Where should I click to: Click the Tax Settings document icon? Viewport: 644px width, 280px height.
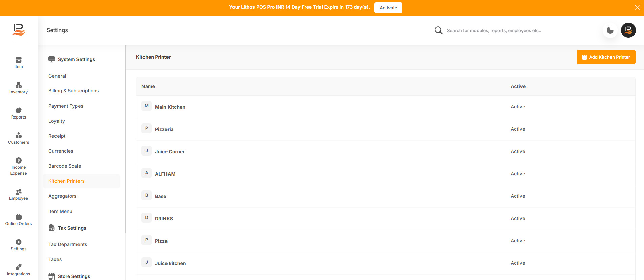pyautogui.click(x=52, y=228)
